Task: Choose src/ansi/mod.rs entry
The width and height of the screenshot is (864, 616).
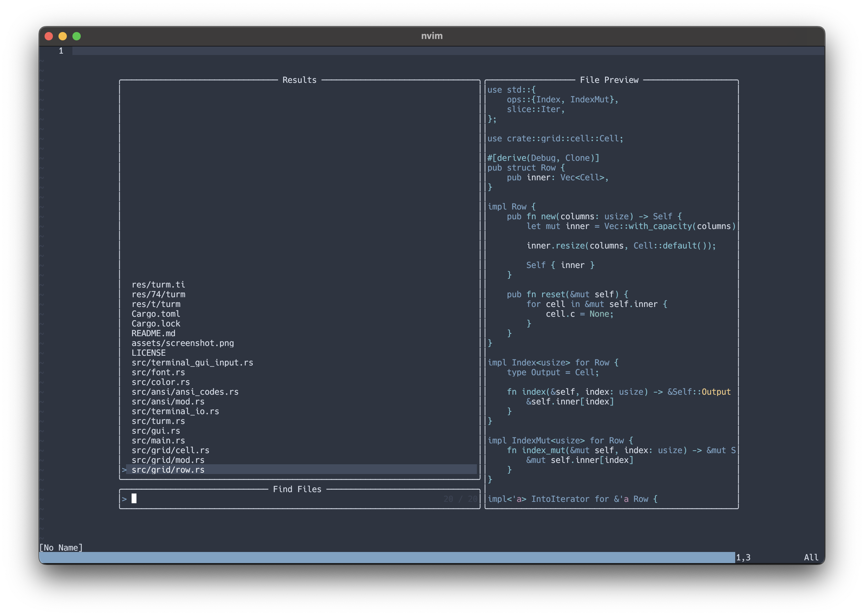Action: coord(168,401)
